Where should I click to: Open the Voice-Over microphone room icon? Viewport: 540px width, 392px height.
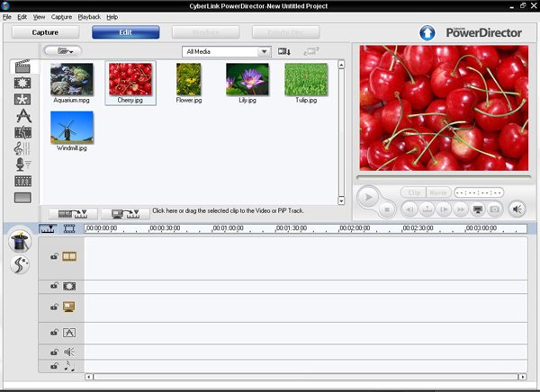pyautogui.click(x=22, y=164)
